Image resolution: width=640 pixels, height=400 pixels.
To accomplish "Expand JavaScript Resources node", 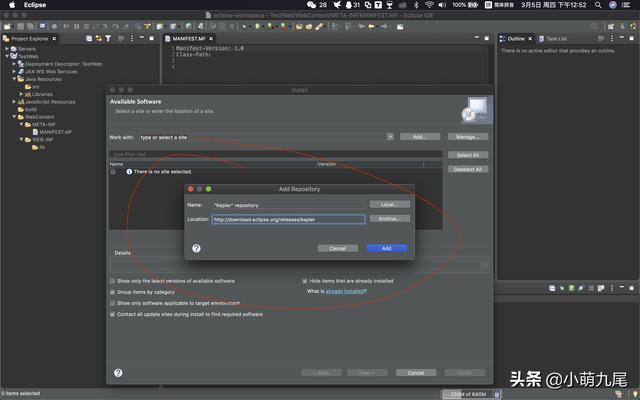I will coord(14,102).
